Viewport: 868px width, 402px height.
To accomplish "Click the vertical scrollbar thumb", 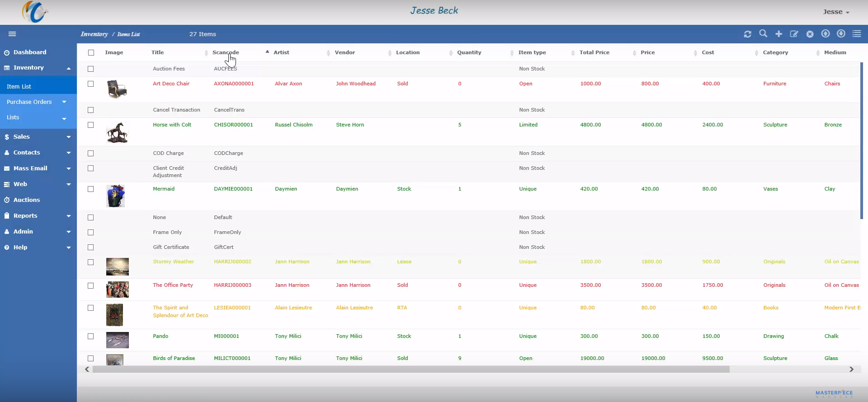I will coord(862,140).
